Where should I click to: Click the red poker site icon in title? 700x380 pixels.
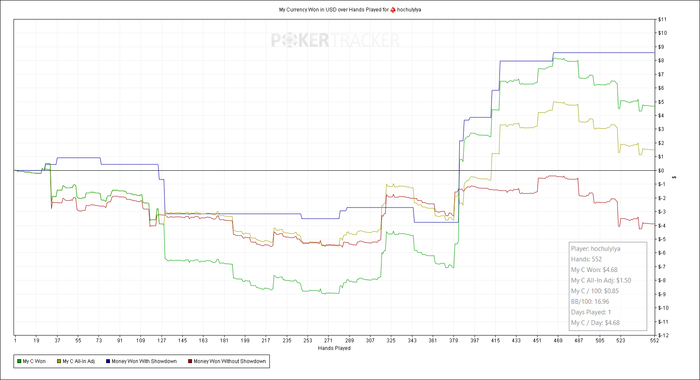(393, 9)
